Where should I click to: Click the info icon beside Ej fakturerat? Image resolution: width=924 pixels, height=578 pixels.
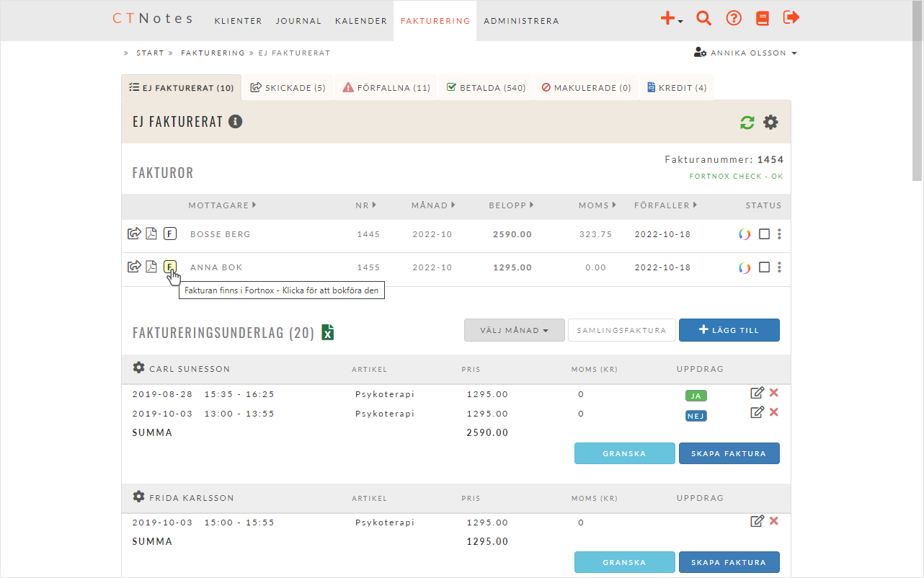pos(235,122)
